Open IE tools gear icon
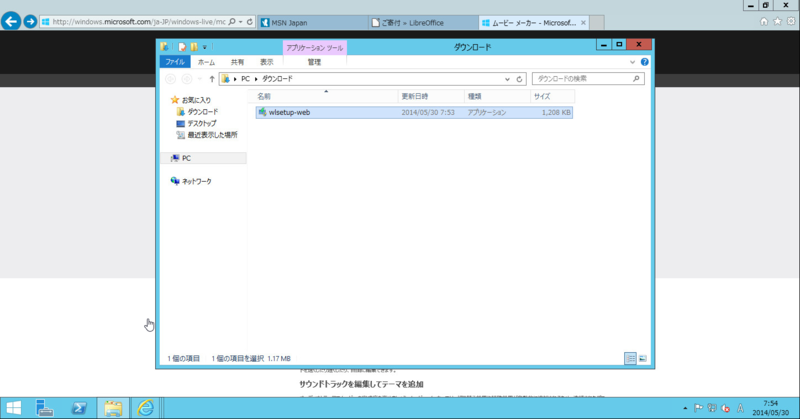 coord(790,21)
